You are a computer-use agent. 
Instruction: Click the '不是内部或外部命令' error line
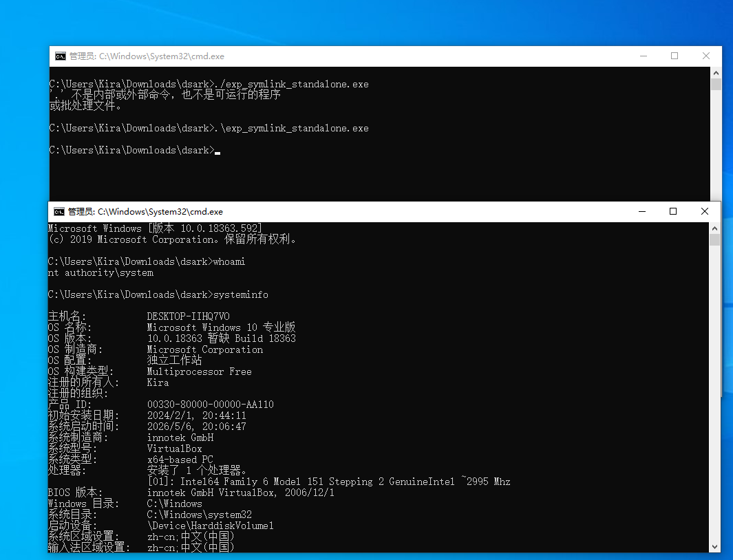165,95
